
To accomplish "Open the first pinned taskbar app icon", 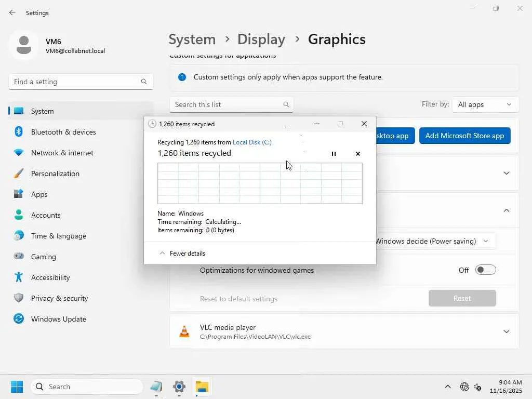I will pyautogui.click(x=156, y=387).
